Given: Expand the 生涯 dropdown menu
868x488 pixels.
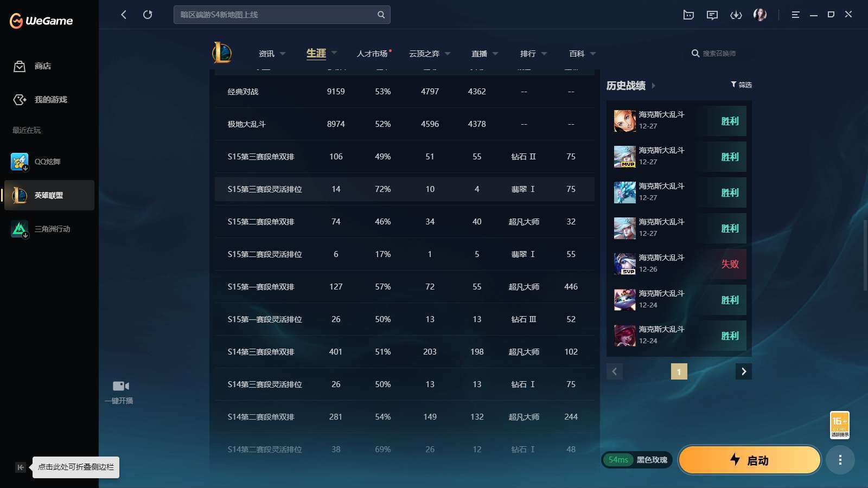Looking at the screenshot, I should point(333,54).
